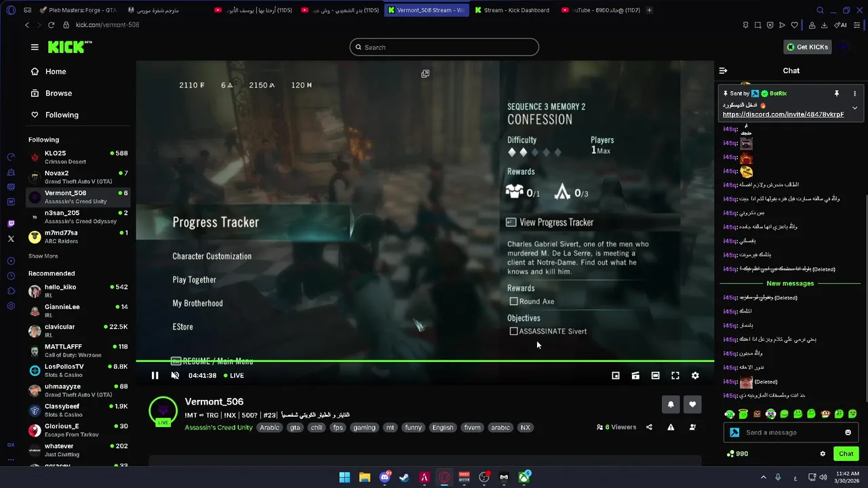The width and height of the screenshot is (868, 488).
Task: Show hidden system tray icons
Action: click(x=763, y=477)
